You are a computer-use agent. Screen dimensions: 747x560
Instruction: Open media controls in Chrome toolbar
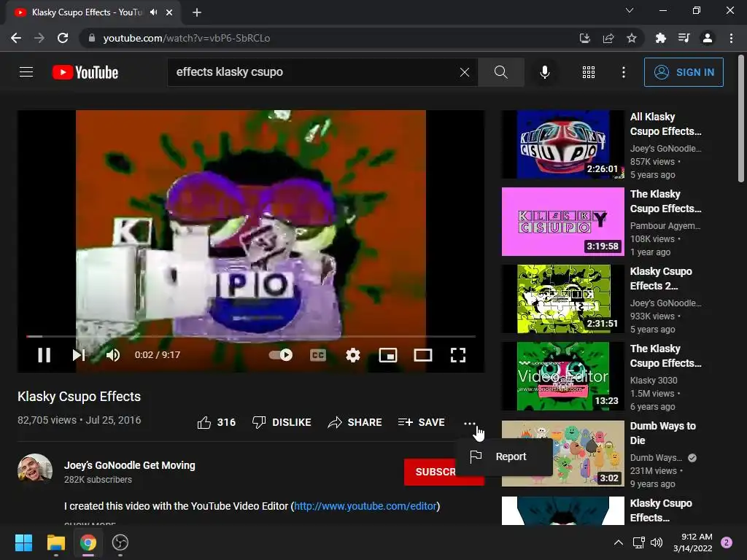click(684, 38)
